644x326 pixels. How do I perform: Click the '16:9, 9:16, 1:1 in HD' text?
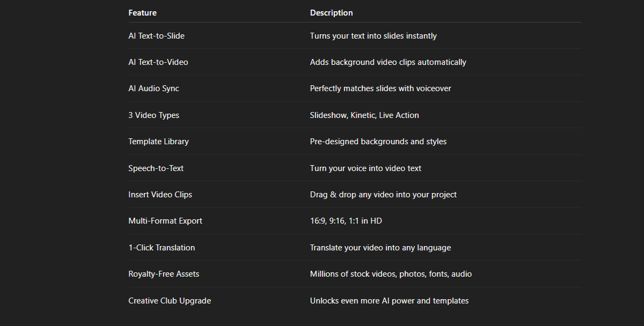[x=346, y=221]
